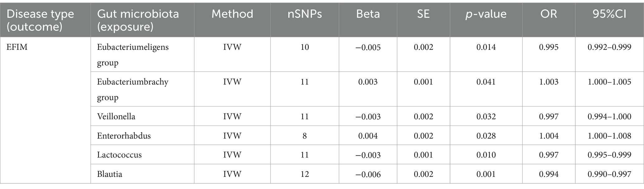Click the SE column header
This screenshot has height=189, width=644.
click(x=424, y=14)
